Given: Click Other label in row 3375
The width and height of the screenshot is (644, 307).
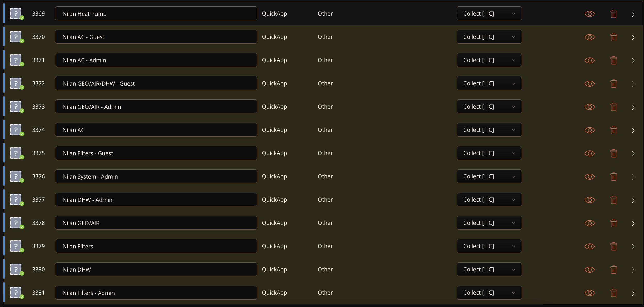Looking at the screenshot, I should click(325, 153).
